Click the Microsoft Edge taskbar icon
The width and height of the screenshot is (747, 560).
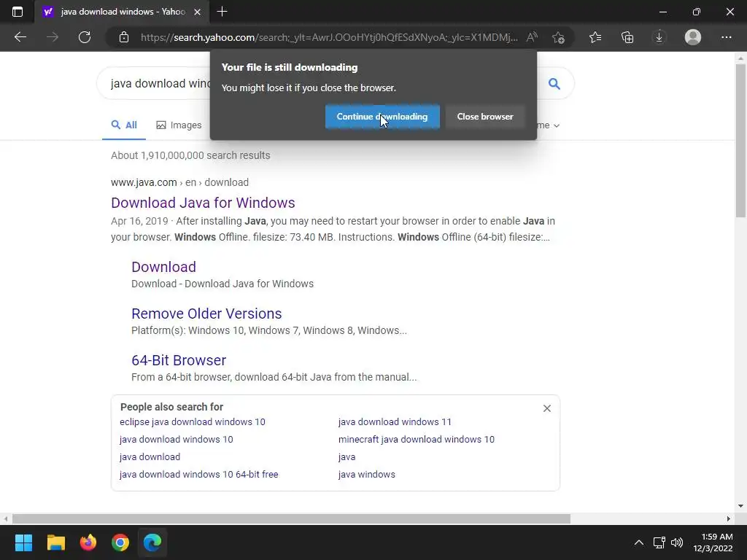click(x=152, y=542)
